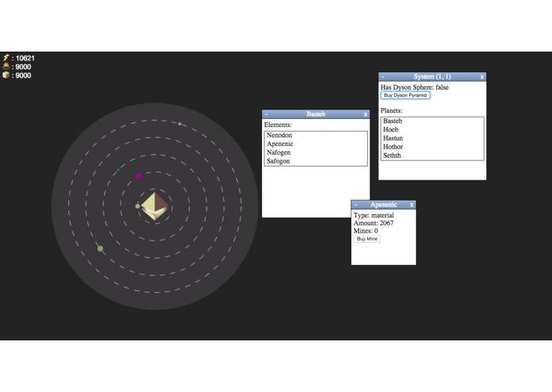Select planet Hastun in Planets list

tap(432, 138)
